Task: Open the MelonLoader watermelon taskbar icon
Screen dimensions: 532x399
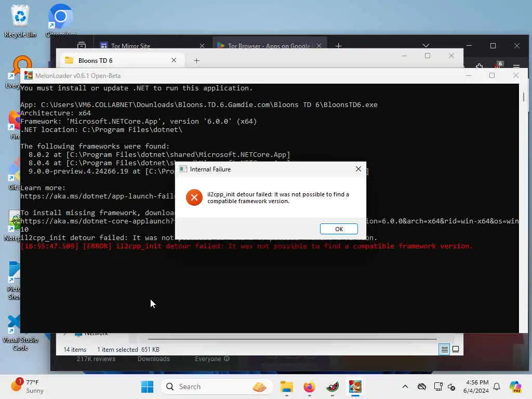Action: (332, 387)
